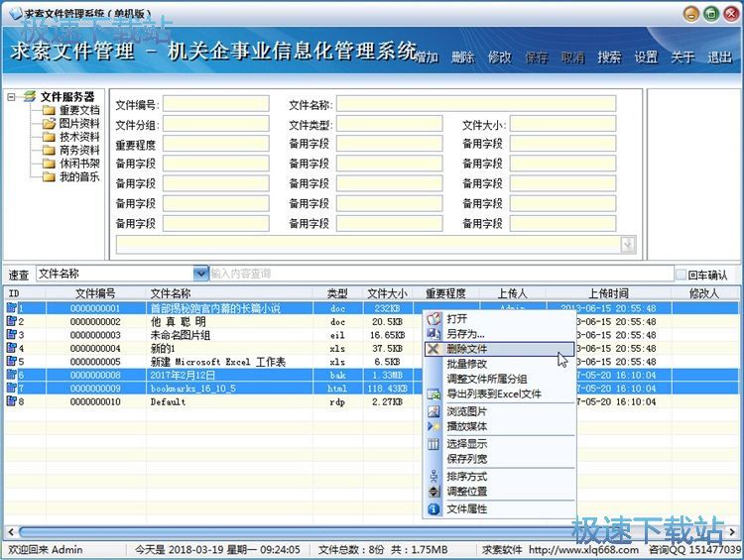Image resolution: width=744 pixels, height=560 pixels.
Task: Click the 浏览图片 picture icon
Action: click(433, 410)
